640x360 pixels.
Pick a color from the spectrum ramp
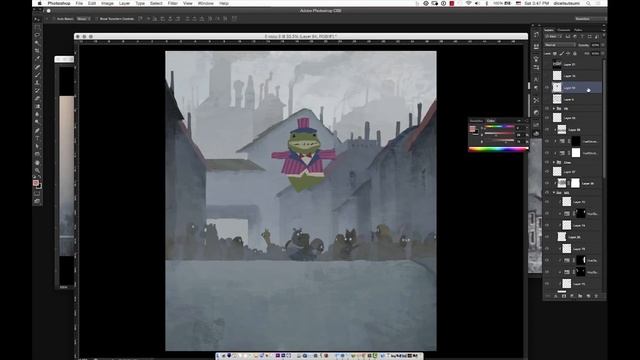pos(499,149)
